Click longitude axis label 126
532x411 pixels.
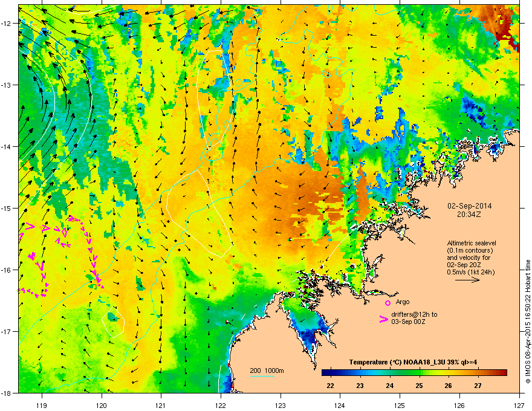459,405
